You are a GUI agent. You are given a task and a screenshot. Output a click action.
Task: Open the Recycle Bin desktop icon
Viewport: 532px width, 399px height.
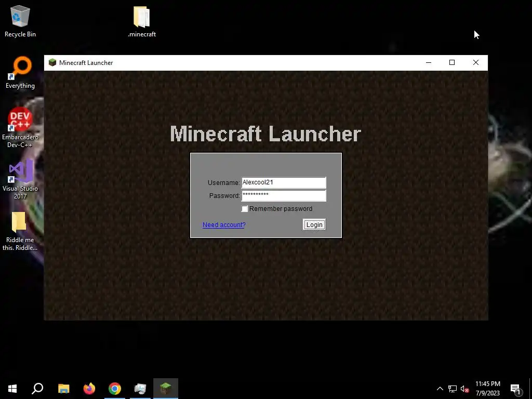tap(20, 21)
